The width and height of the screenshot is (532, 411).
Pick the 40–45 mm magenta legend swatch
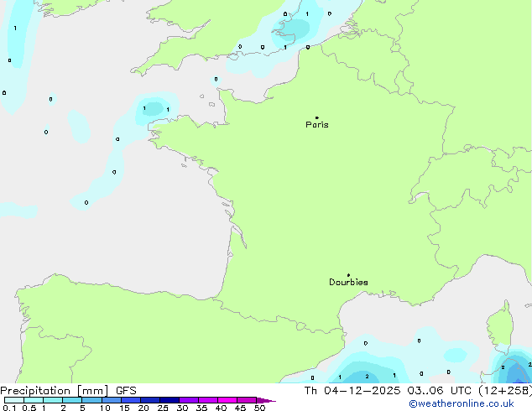click(227, 400)
